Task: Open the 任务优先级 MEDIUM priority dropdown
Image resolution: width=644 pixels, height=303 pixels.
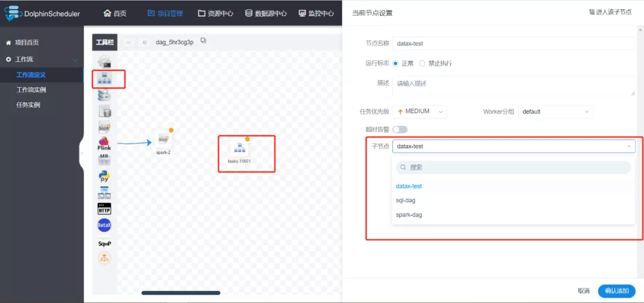Action: (x=420, y=112)
